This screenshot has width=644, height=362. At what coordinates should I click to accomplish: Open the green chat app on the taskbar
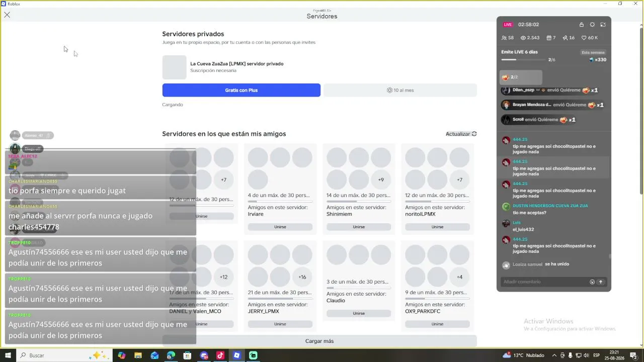pyautogui.click(x=253, y=355)
